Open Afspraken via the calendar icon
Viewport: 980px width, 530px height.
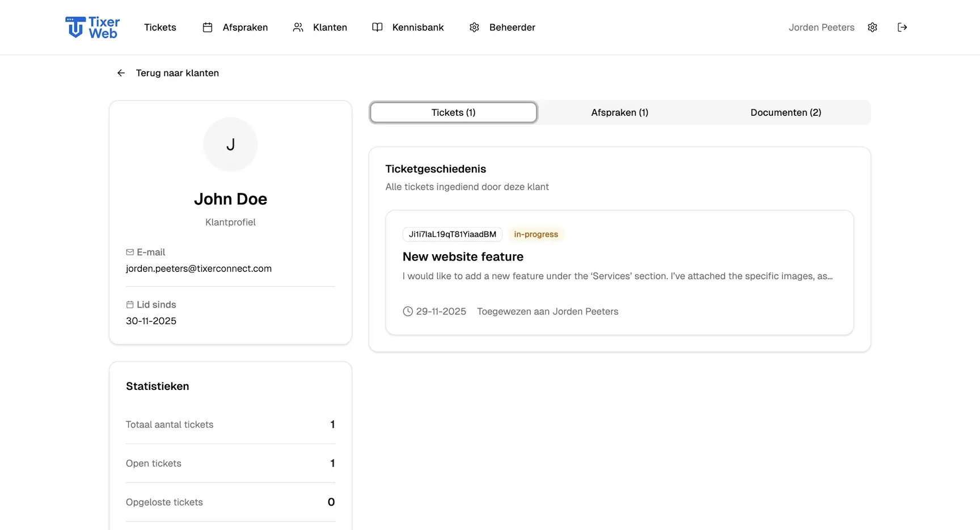(x=208, y=27)
